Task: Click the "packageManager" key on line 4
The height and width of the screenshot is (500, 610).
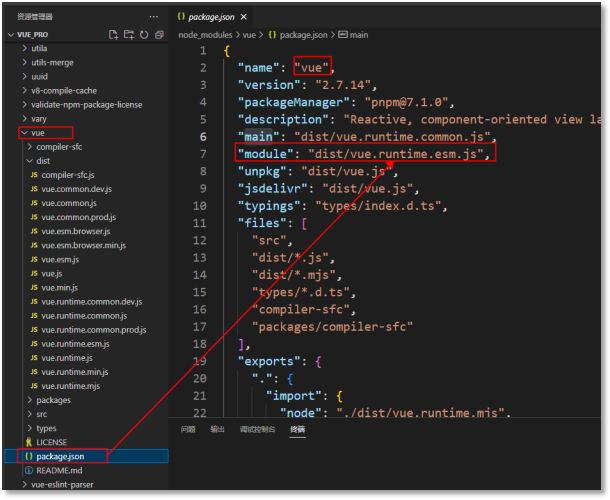Action: coord(293,102)
